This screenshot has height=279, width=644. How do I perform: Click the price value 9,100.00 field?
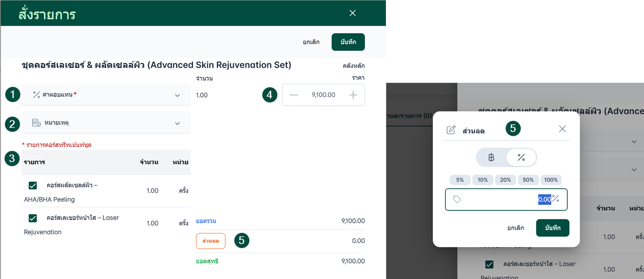point(323,95)
